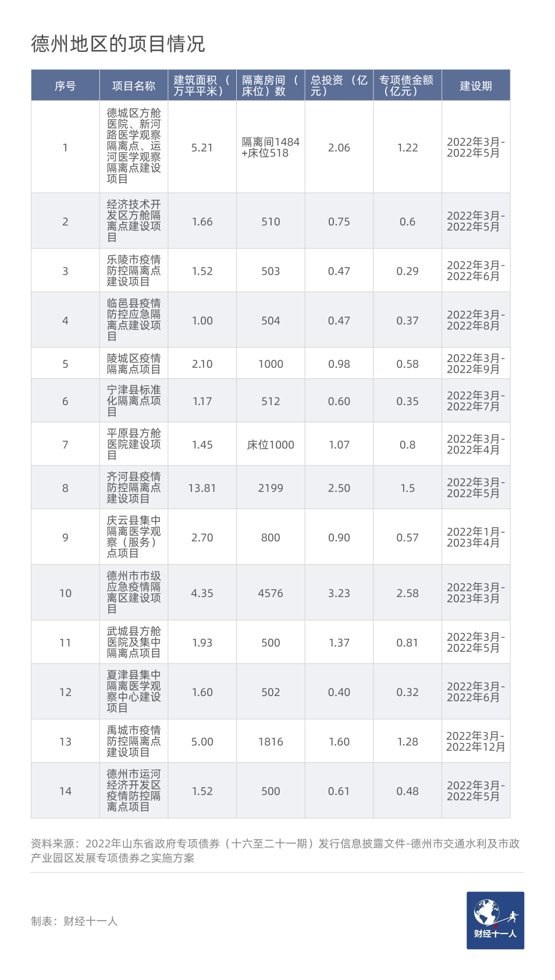Select the 2022年1月-2023年4月 period cell
Screen dimensions: 555x980
pyautogui.click(x=475, y=538)
